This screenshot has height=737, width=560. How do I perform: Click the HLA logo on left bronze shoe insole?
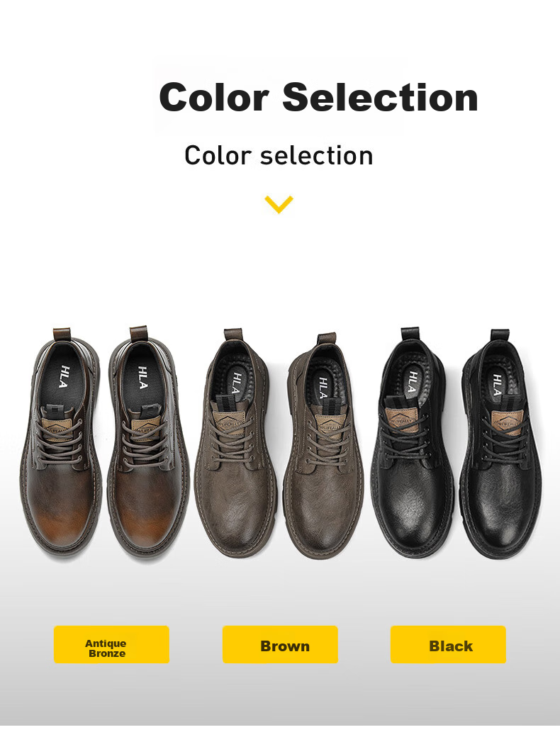tap(65, 376)
